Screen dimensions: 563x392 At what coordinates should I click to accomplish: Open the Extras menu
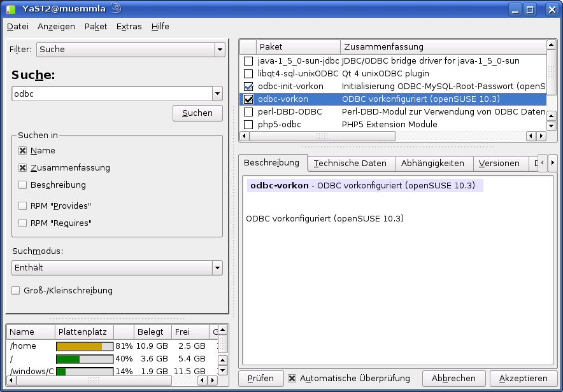[129, 27]
